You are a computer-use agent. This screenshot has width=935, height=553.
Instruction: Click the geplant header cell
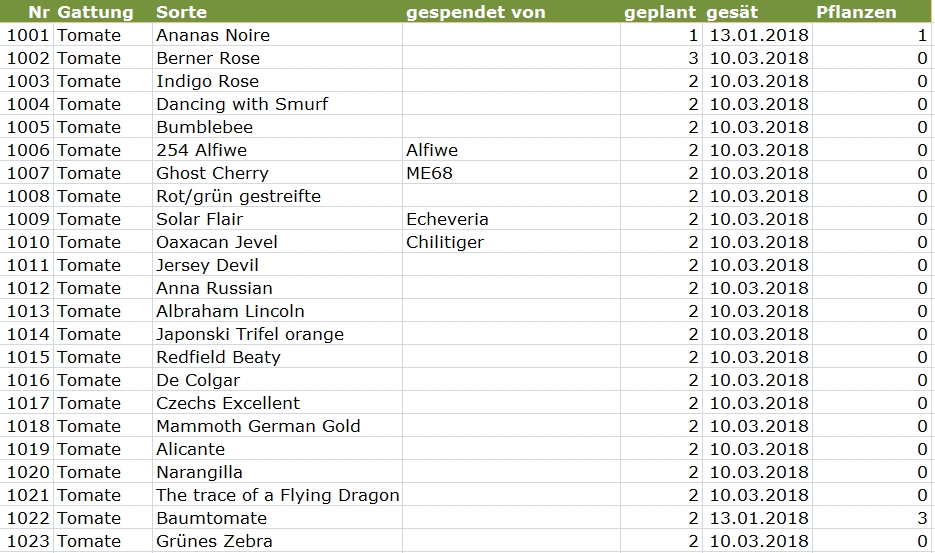click(661, 11)
